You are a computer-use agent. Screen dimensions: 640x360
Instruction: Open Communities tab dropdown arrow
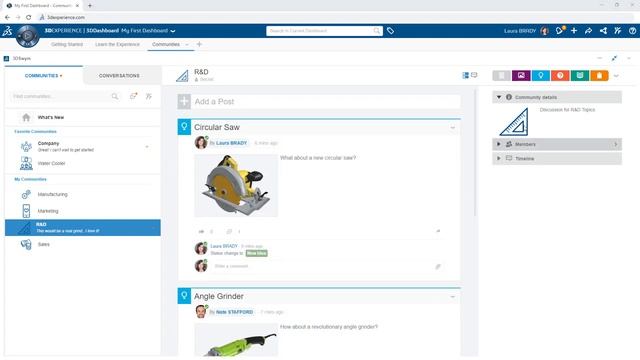[x=187, y=44]
